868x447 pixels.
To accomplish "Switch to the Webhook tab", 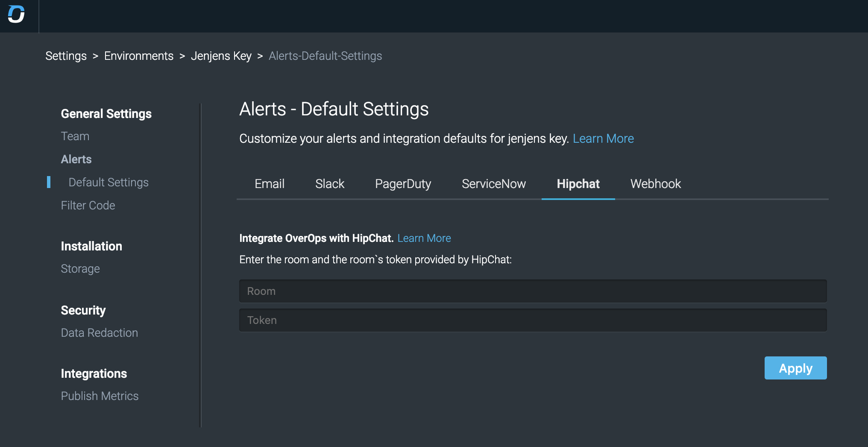I will click(656, 184).
